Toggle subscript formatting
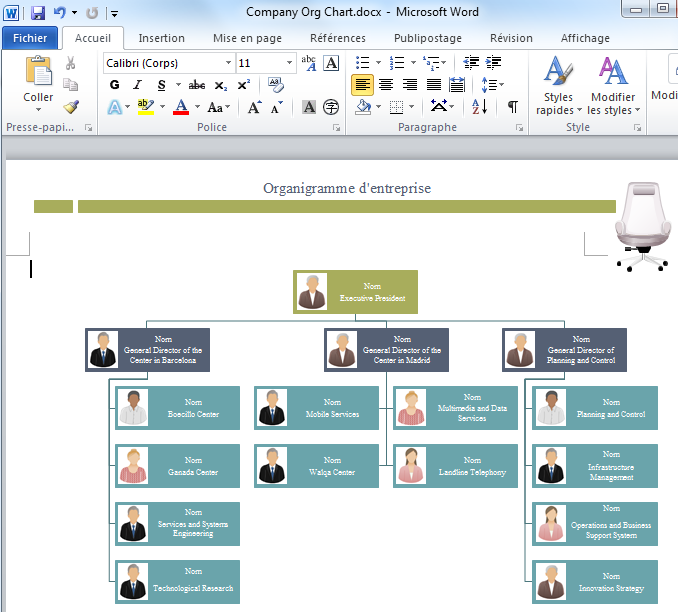Screen dimensions: 678x612 coord(220,85)
